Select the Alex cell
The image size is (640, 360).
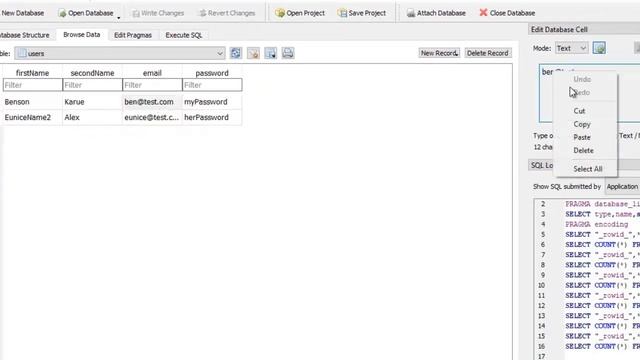tap(92, 118)
